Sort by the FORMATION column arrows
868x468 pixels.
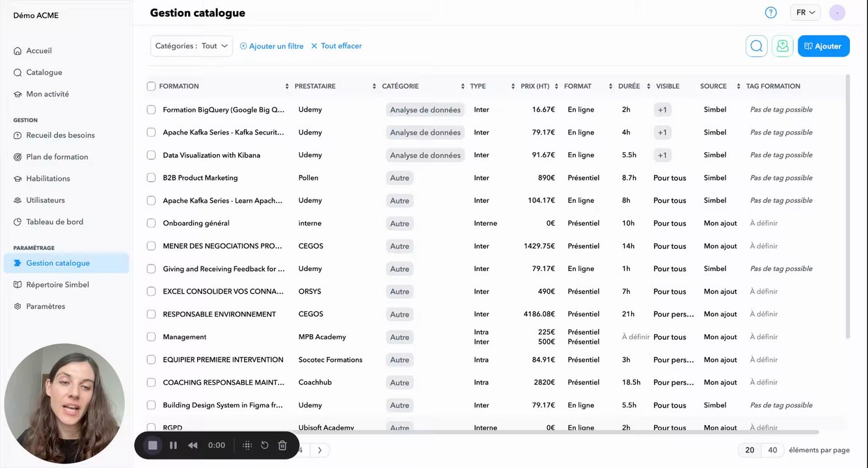tap(287, 86)
